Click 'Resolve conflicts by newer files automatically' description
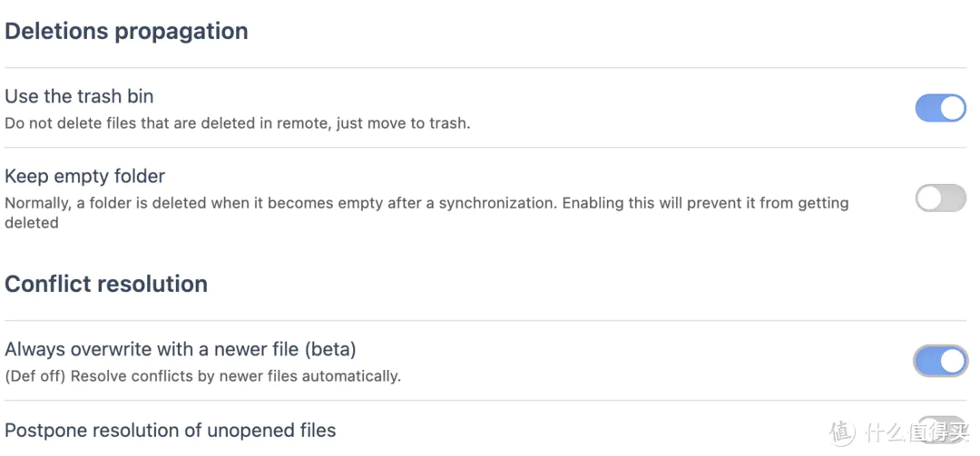980x456 pixels. [236, 376]
